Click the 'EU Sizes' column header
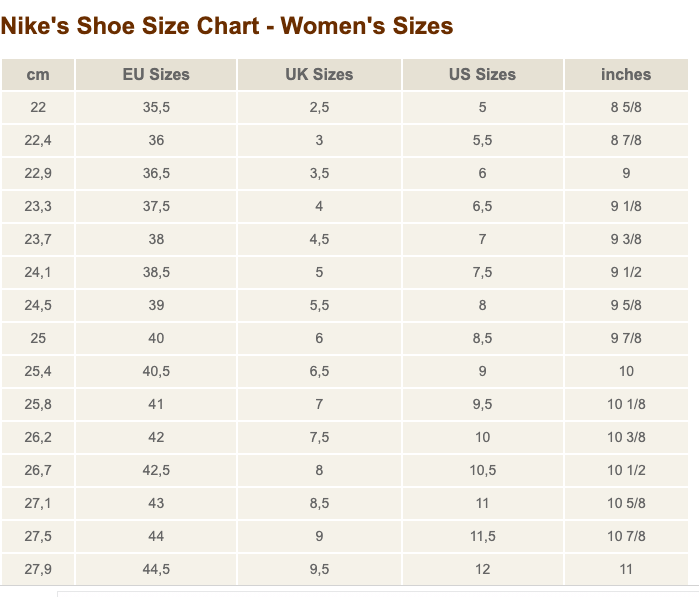699x597 pixels. coord(156,74)
